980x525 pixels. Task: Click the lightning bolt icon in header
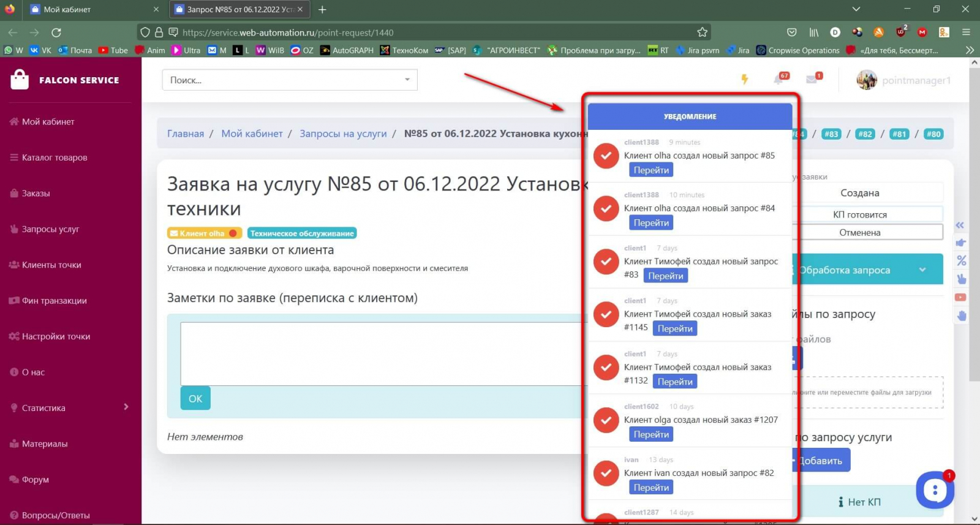tap(745, 79)
